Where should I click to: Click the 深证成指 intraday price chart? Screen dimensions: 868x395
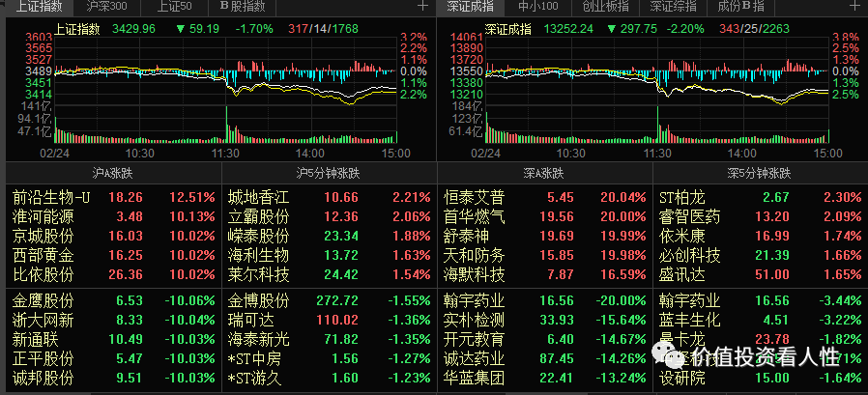tap(657, 71)
